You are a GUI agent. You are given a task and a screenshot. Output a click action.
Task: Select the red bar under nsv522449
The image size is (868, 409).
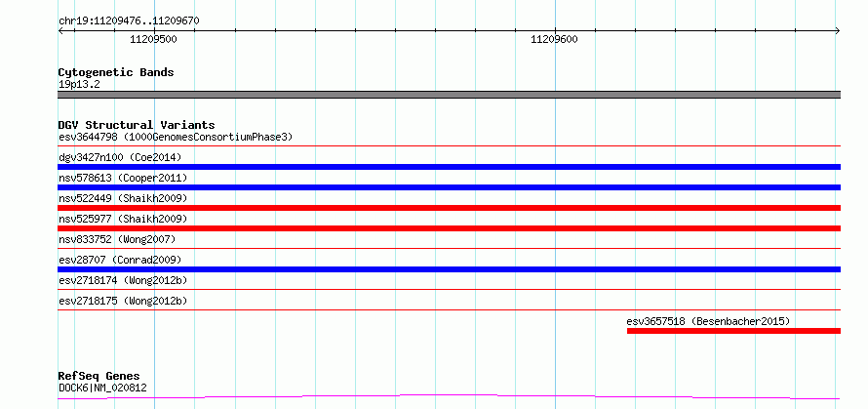click(x=449, y=208)
